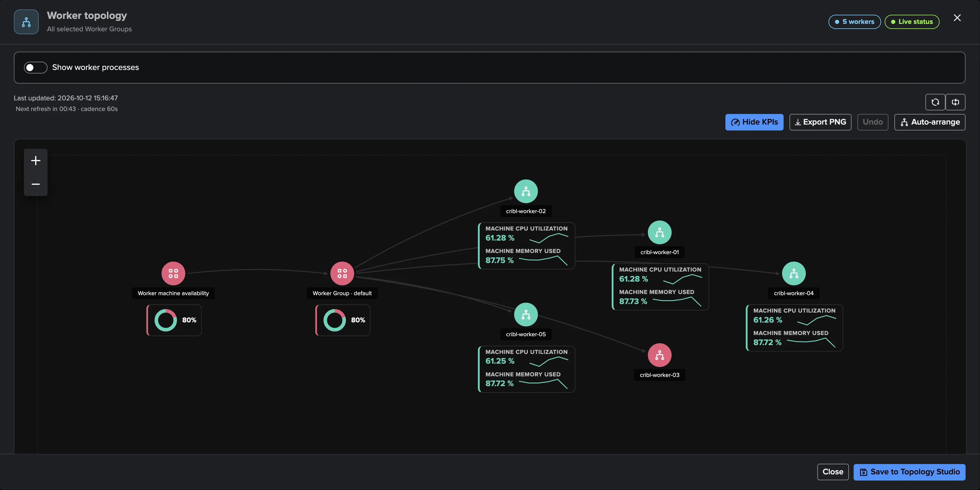Click the Worker Group · default label
980x490 pixels.
(x=342, y=293)
